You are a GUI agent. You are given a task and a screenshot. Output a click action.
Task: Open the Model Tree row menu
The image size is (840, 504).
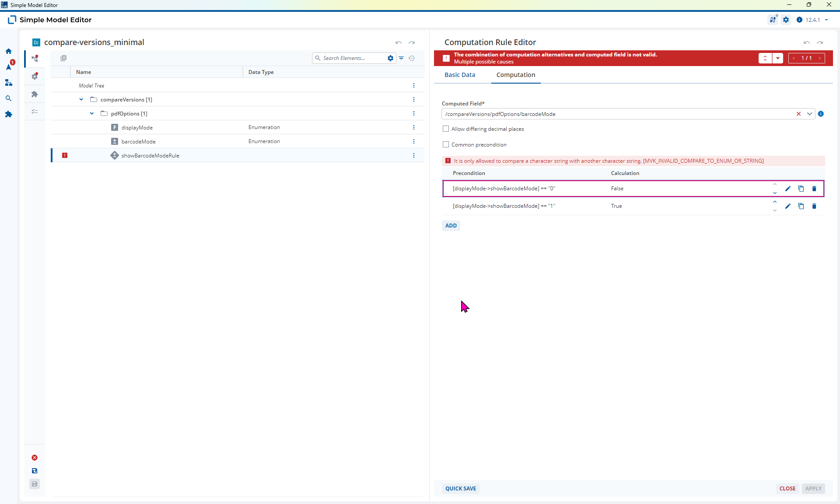(413, 85)
